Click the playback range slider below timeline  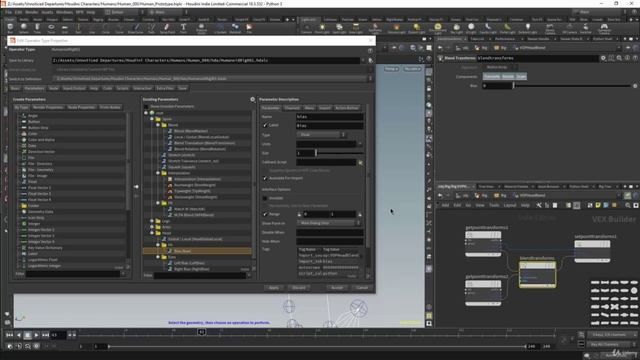(x=317, y=347)
